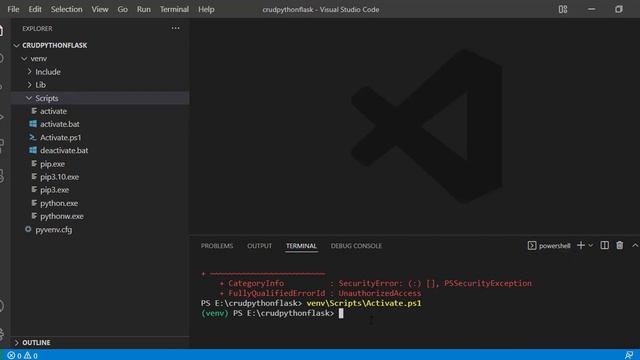Viewport: 640px width, 360px height.
Task: Select pip.exe in the explorer
Action: coord(52,164)
